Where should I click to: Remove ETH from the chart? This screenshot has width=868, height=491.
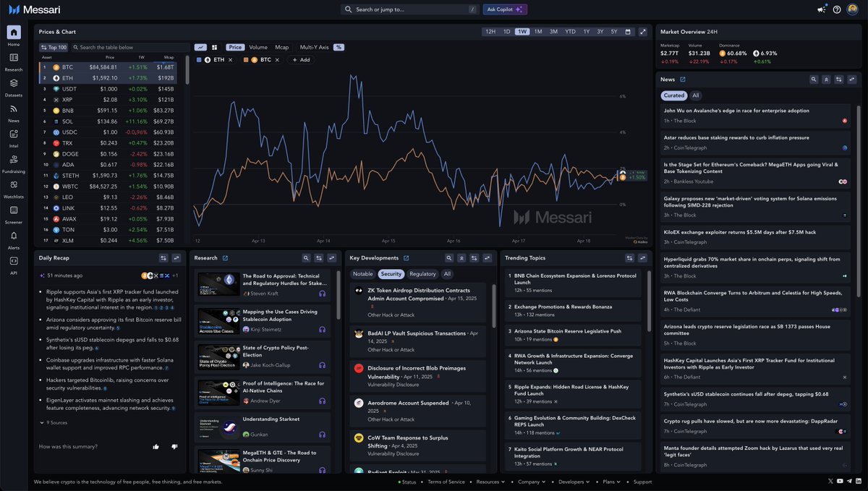click(x=231, y=60)
